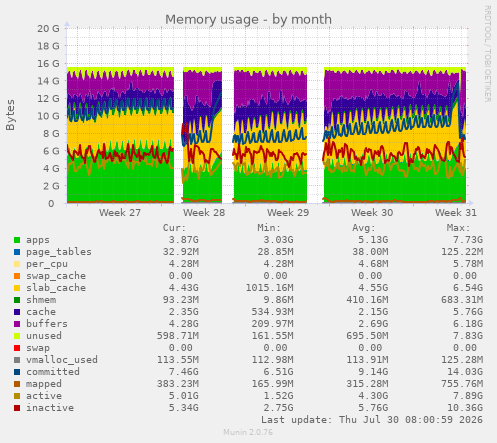
Task: Click the inactive legend color swatch
Action: click(x=17, y=408)
